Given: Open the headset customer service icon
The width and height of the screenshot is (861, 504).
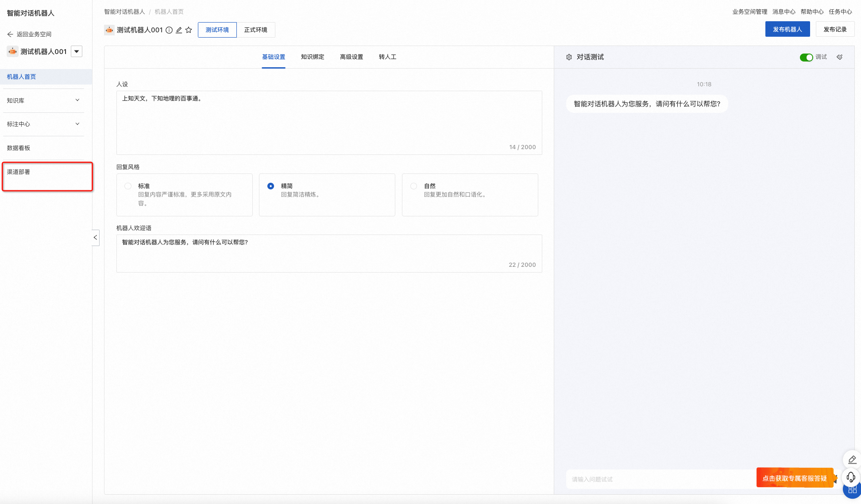Looking at the screenshot, I should [x=851, y=477].
